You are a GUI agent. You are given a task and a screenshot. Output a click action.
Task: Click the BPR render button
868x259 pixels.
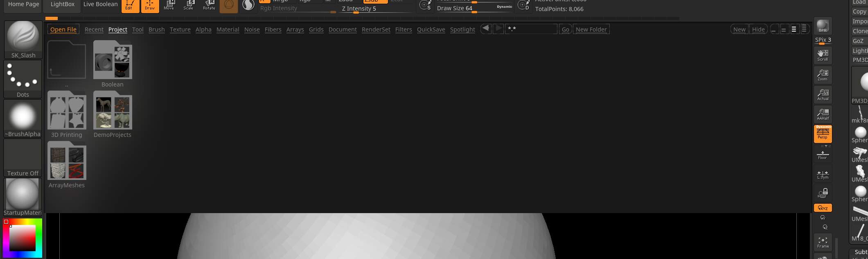click(x=823, y=26)
